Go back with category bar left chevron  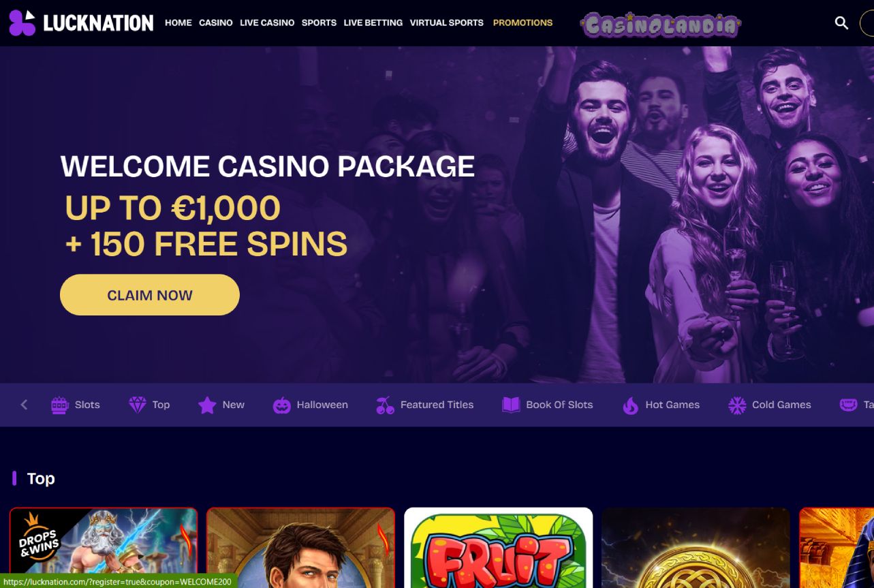tap(24, 405)
